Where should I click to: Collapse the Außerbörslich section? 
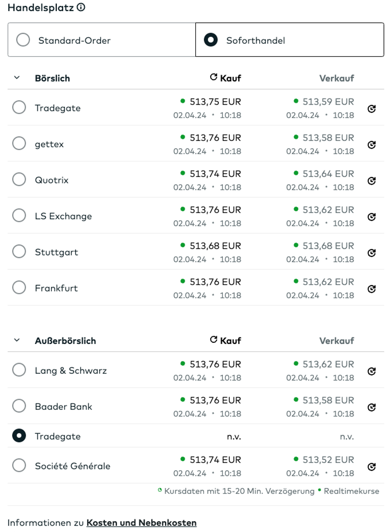[x=17, y=340]
